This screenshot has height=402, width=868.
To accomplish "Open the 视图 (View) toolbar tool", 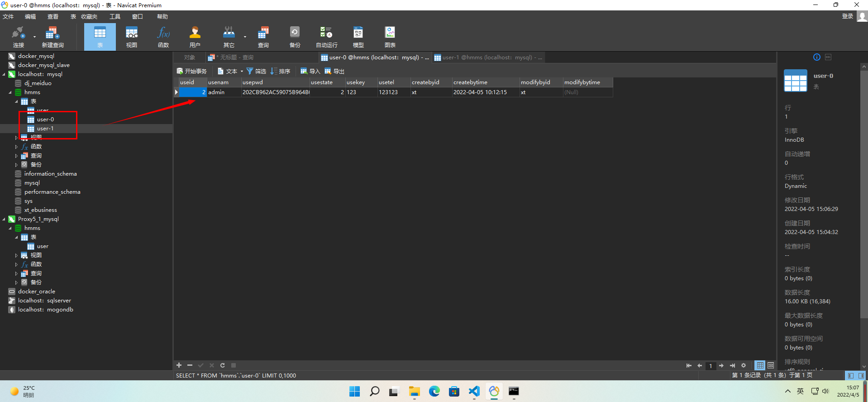I will 132,36.
